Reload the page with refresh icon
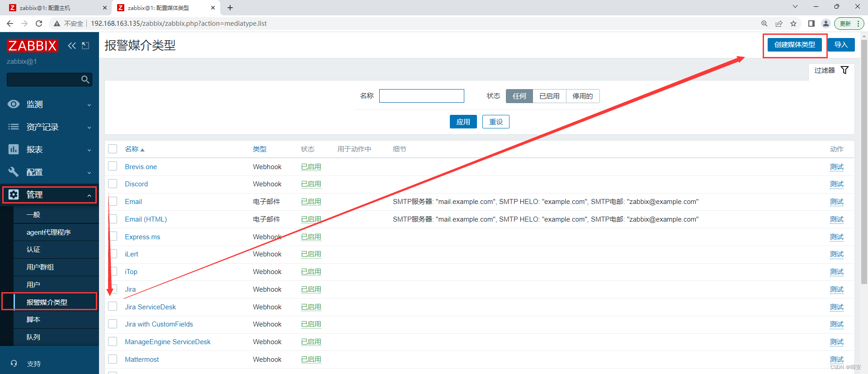The width and height of the screenshot is (868, 374). point(39,24)
